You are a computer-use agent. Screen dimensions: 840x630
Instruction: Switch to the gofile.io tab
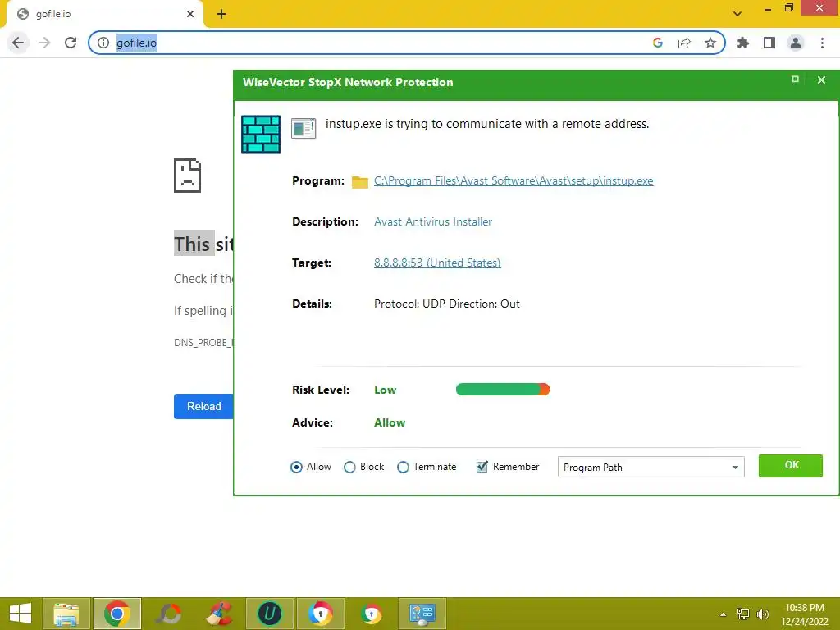pyautogui.click(x=104, y=14)
